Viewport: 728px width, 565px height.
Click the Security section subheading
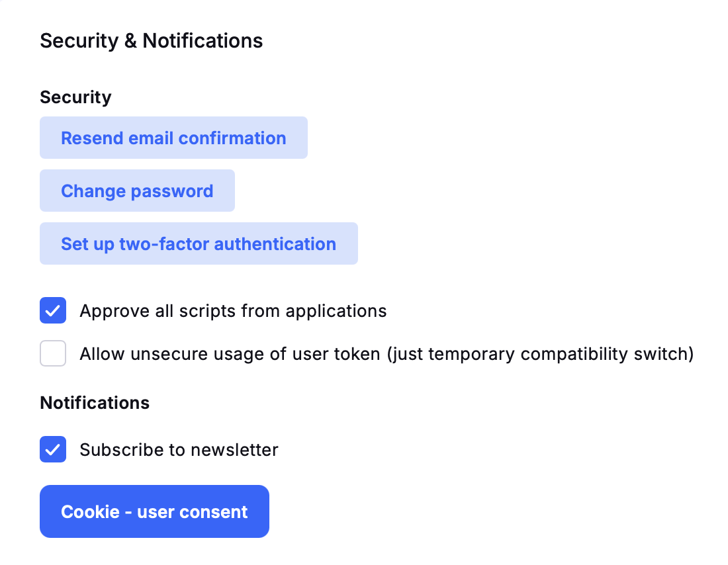75,97
